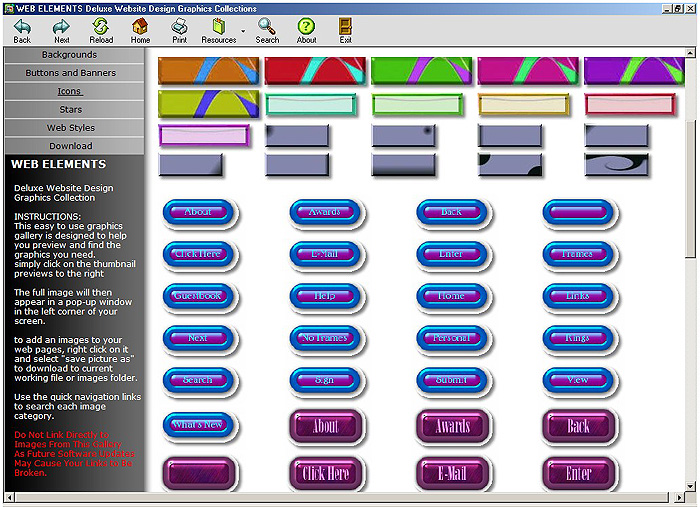The image size is (700, 507).
Task: Click the horizontal scrollbar right arrow
Action: point(679,497)
